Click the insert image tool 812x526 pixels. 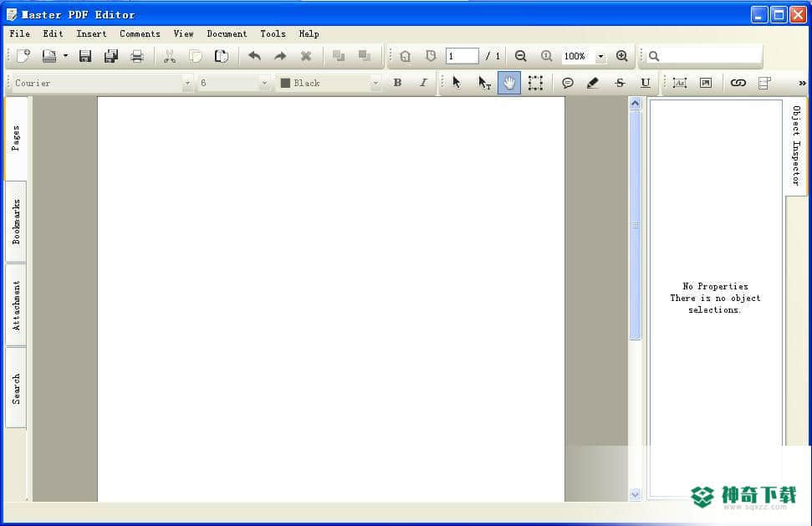705,83
